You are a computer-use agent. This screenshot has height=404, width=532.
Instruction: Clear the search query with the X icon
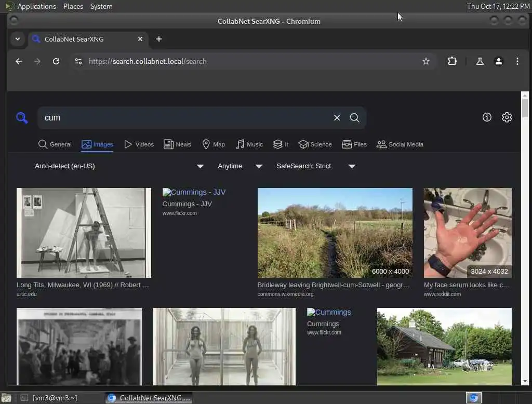point(337,118)
